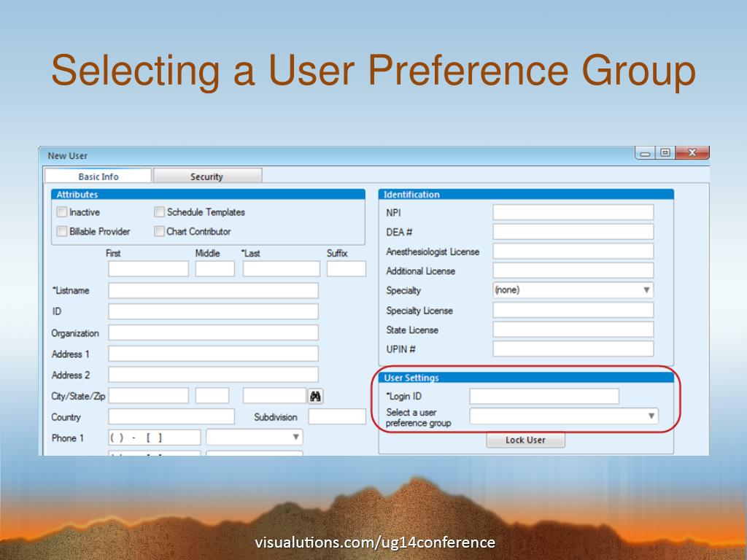The height and width of the screenshot is (560, 747).
Task: Click the City field
Action: pyautogui.click(x=148, y=395)
